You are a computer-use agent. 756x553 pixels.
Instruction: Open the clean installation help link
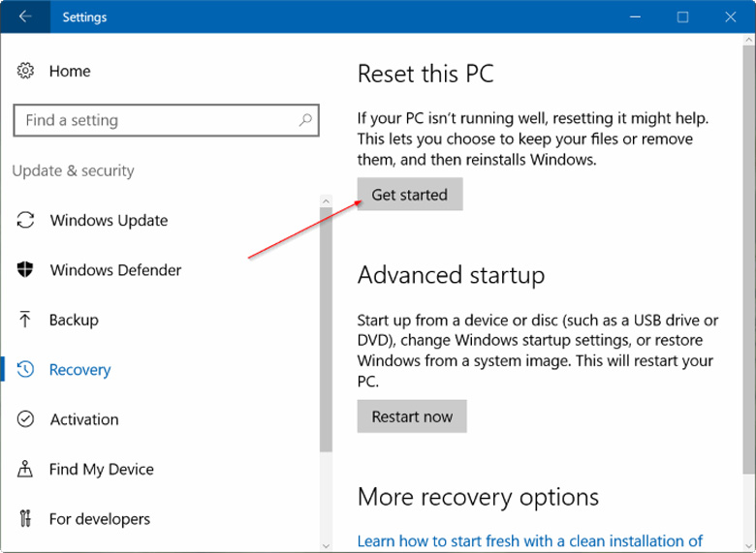coord(529,540)
